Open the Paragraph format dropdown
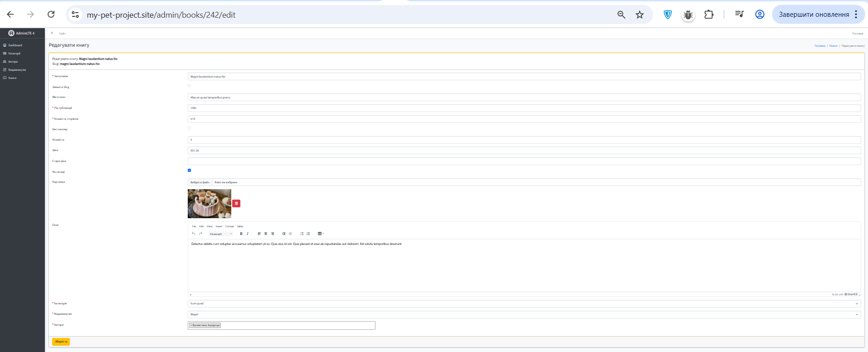This screenshot has width=868, height=352. pyautogui.click(x=220, y=234)
